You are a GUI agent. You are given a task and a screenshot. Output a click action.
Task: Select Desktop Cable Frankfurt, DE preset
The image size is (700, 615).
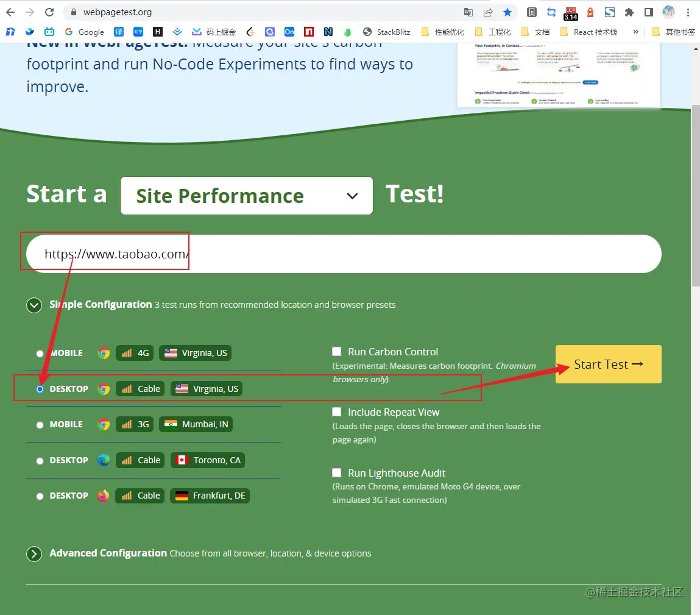[40, 496]
